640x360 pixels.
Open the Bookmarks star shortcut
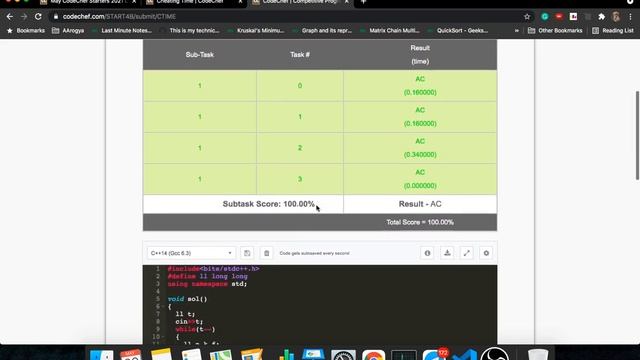(26, 31)
